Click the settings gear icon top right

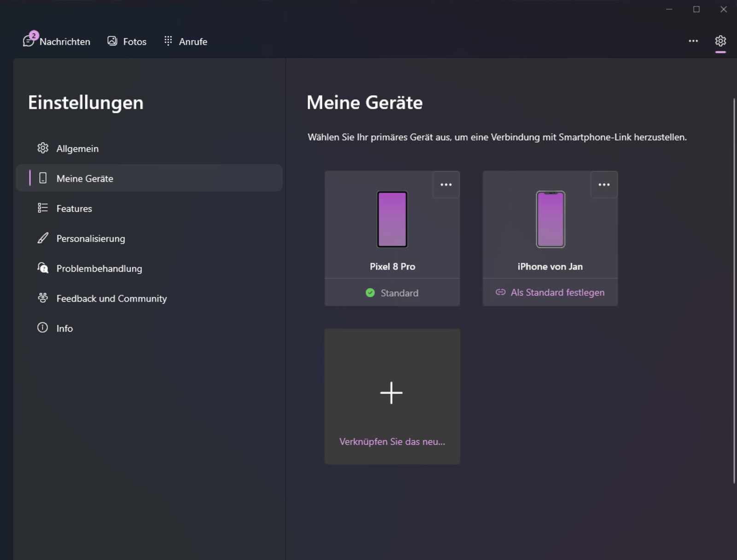point(720,41)
